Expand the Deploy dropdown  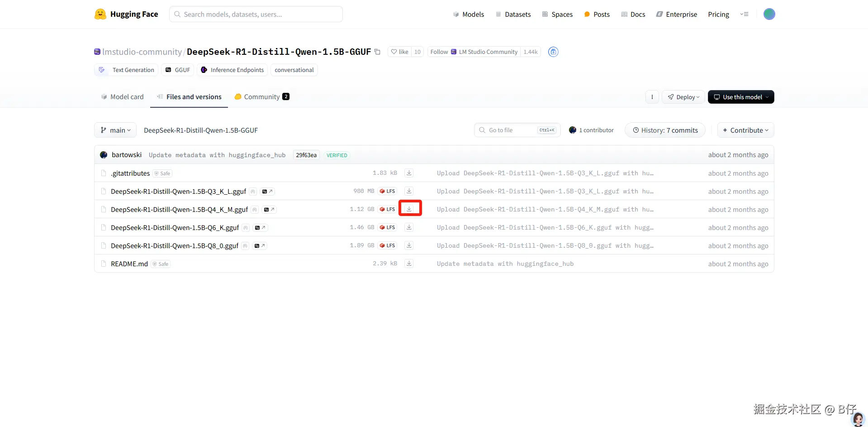tap(683, 97)
